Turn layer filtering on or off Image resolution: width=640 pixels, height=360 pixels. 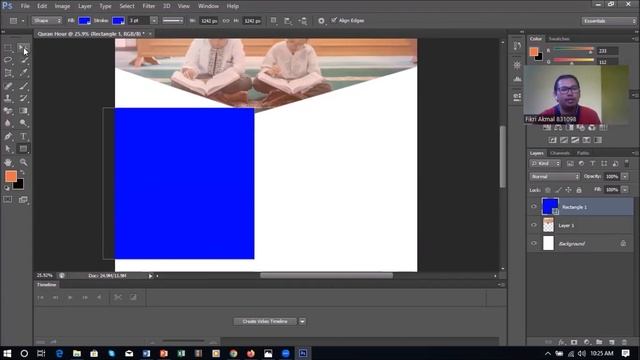point(627,163)
